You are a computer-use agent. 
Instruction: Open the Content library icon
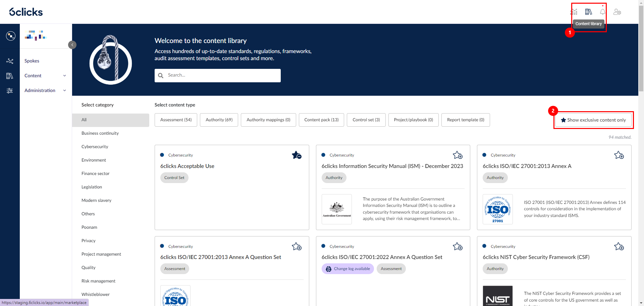588,12
